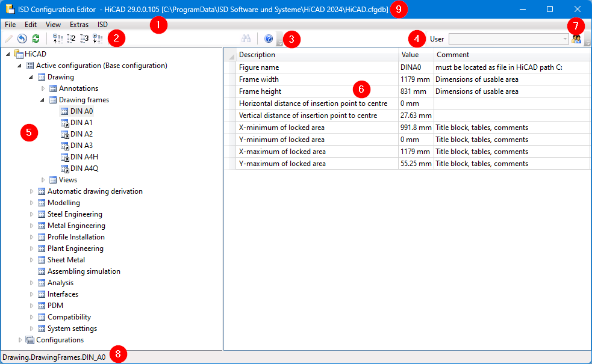
Task: Click 'Horizontal distance of insertion point to centre'
Action: [x=313, y=103]
